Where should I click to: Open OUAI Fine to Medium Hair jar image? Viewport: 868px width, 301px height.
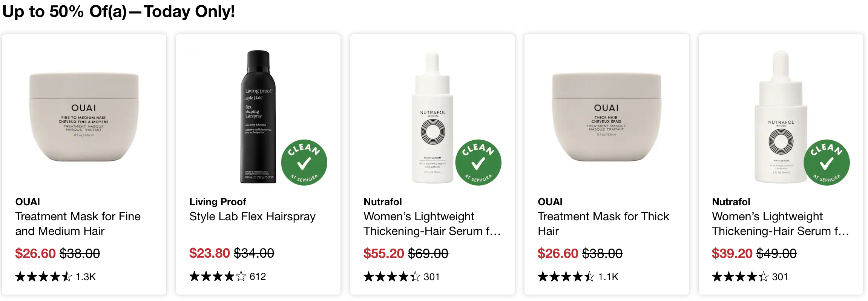click(x=84, y=117)
